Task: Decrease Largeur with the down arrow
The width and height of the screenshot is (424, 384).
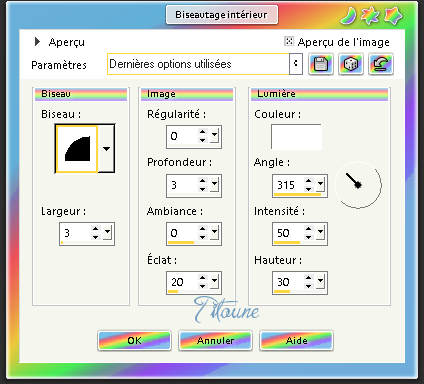Action: (95, 237)
